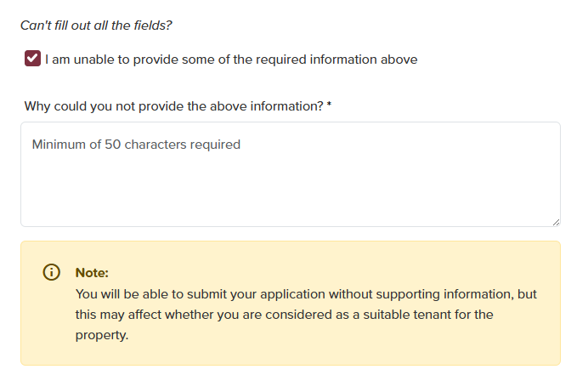The height and width of the screenshot is (392, 588).
Task: Click the white checkmark inside the maroon box
Action: [32, 59]
